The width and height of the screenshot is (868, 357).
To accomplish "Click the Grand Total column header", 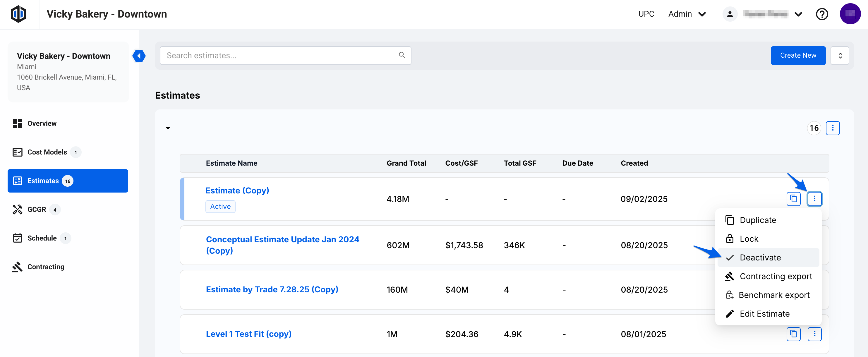I will coord(406,163).
